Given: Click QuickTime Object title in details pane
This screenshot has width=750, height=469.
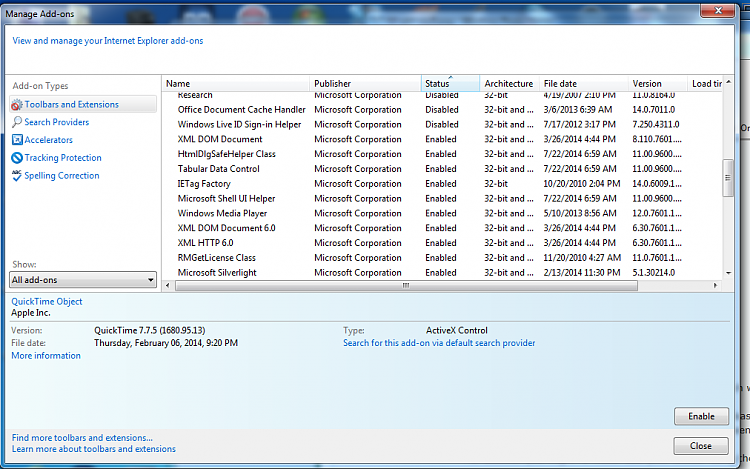Looking at the screenshot, I should [x=47, y=302].
